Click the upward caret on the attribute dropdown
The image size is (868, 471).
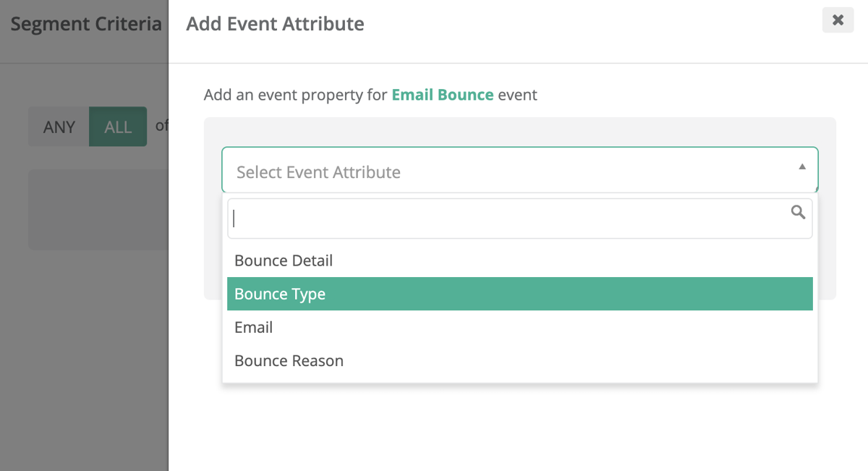tap(801, 166)
